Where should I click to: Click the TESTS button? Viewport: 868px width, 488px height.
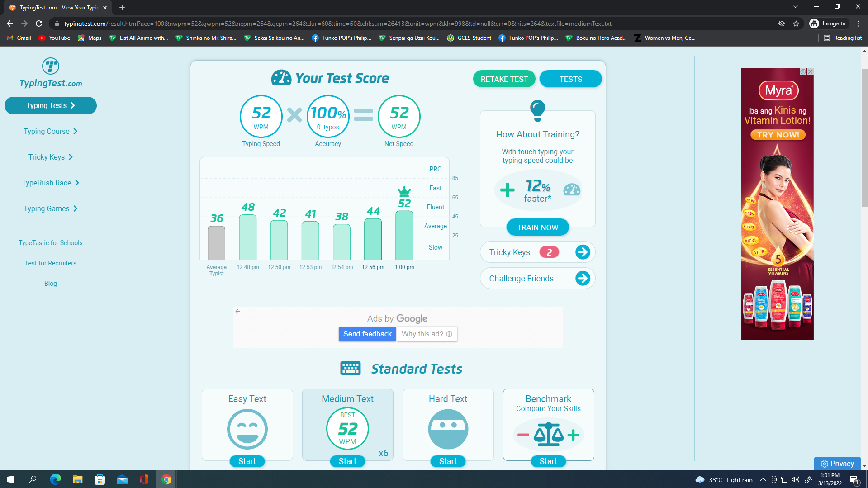coord(570,79)
